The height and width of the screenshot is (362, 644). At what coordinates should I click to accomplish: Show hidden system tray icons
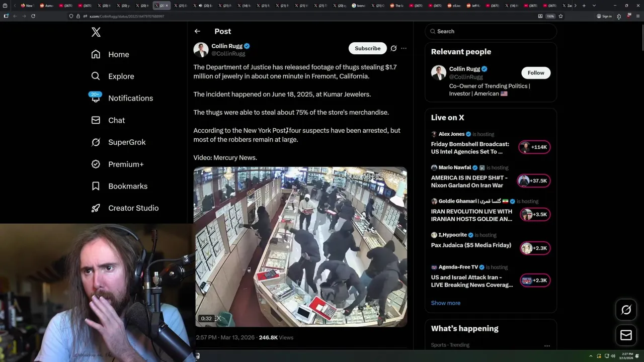[591, 356]
